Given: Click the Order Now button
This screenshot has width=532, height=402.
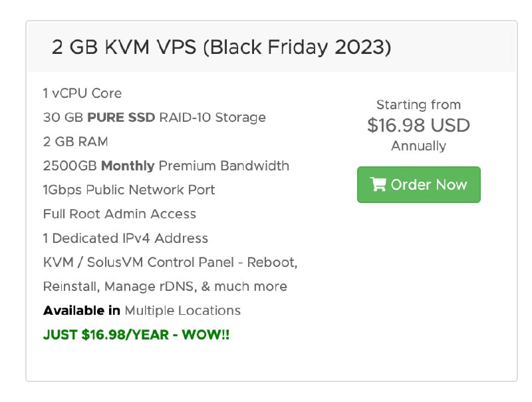Looking at the screenshot, I should [418, 184].
